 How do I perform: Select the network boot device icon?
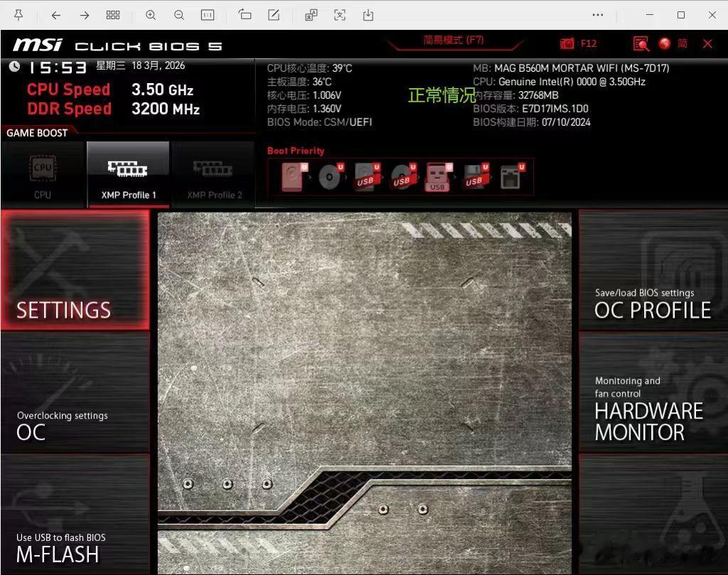(512, 177)
